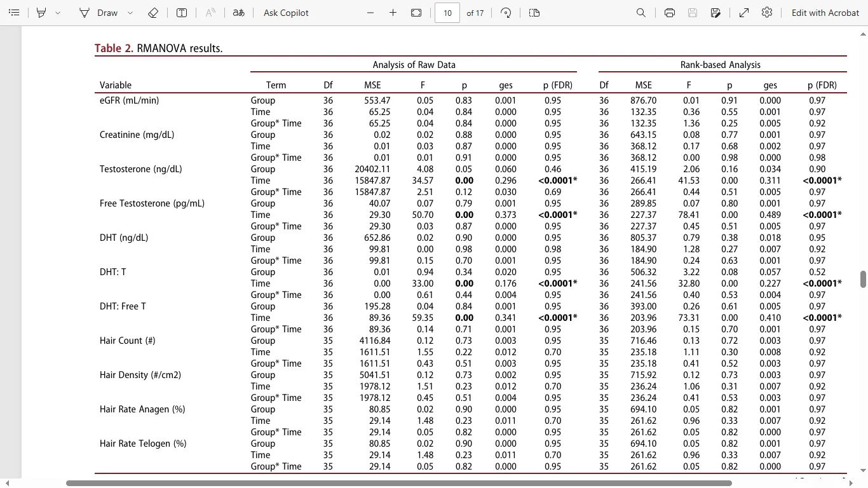Expand the highlight color dropdown arrow
The height and width of the screenshot is (488, 868).
pos(58,13)
